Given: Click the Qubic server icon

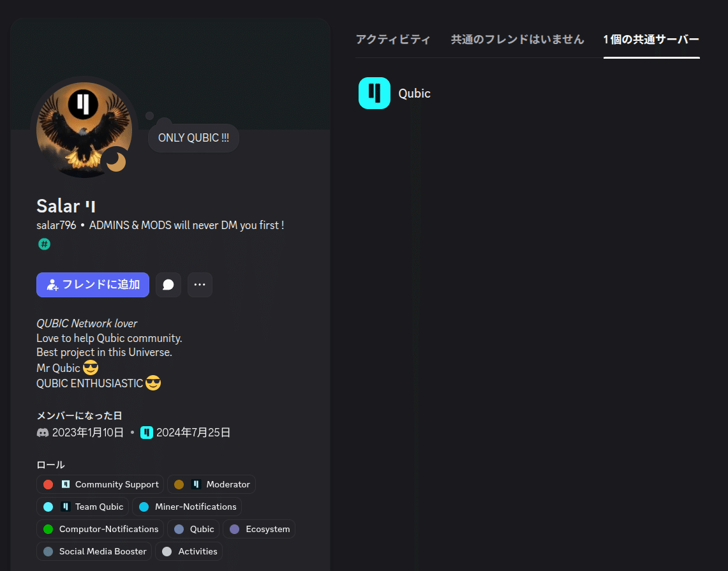Looking at the screenshot, I should (374, 93).
